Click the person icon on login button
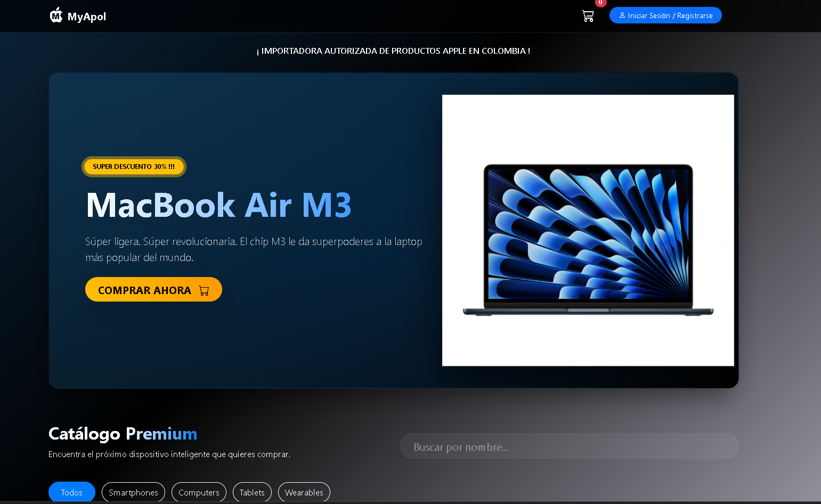The width and height of the screenshot is (821, 504). point(622,15)
